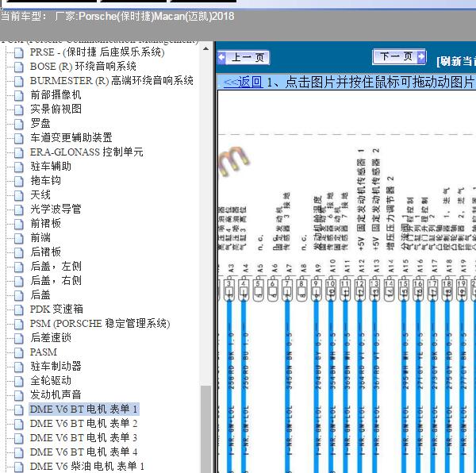Open DME V6 BT 电机 表单 2
The height and width of the screenshot is (473, 476).
click(x=84, y=424)
